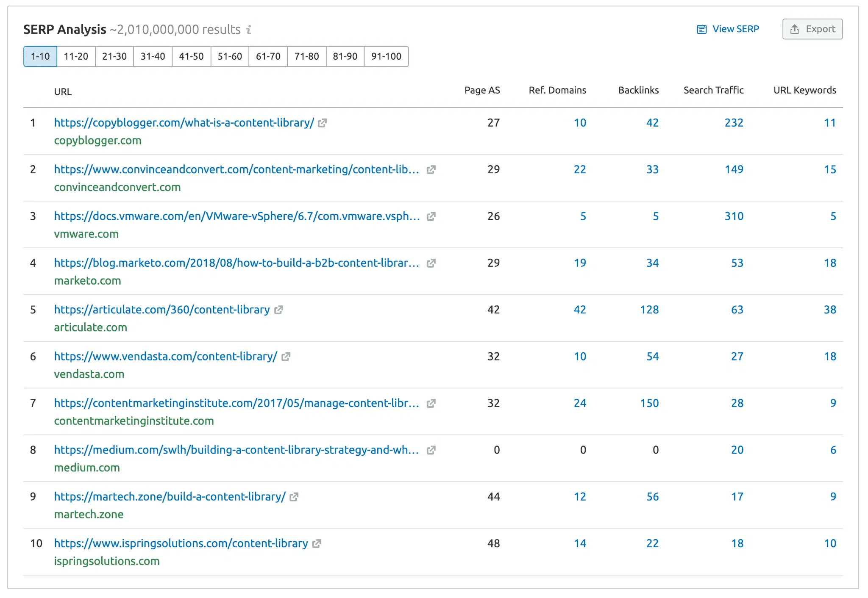Switch to the 11-20 results tab
This screenshot has width=868, height=598.
[76, 56]
